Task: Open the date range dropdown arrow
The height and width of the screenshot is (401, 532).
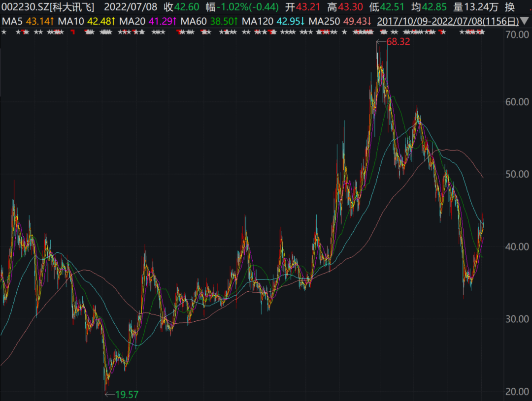Action: (x=525, y=21)
